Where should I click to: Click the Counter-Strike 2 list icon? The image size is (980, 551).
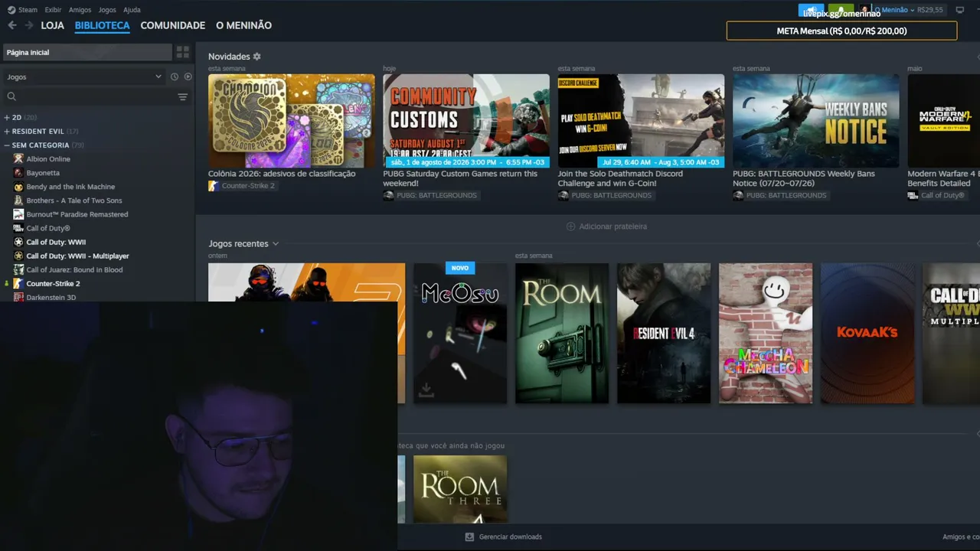tap(19, 283)
